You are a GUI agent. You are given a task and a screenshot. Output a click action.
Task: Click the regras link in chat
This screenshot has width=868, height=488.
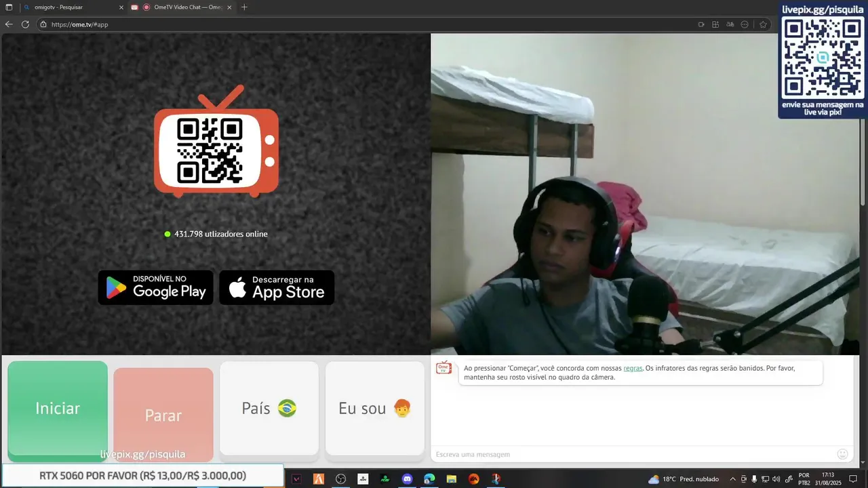633,368
